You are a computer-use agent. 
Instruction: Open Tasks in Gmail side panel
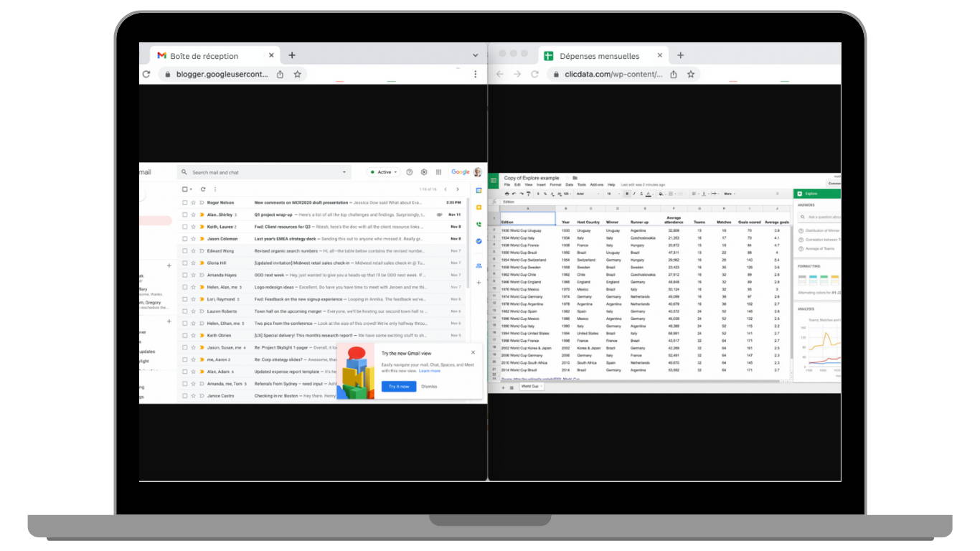click(479, 241)
